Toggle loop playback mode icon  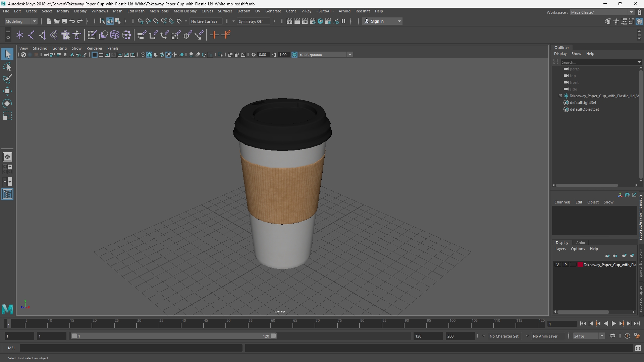coord(612,336)
